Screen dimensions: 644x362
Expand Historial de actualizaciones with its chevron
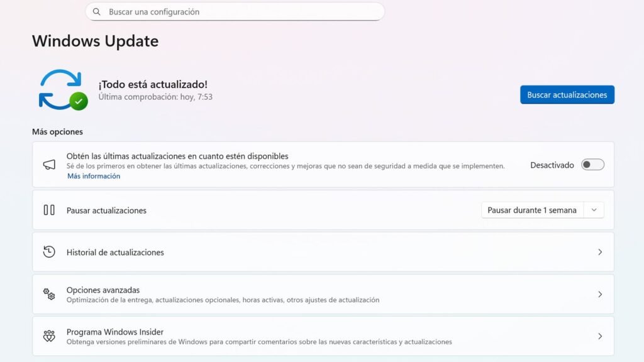(599, 252)
